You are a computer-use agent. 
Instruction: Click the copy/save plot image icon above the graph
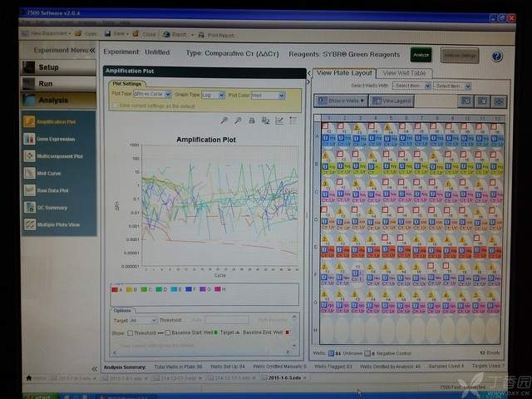tap(266, 121)
